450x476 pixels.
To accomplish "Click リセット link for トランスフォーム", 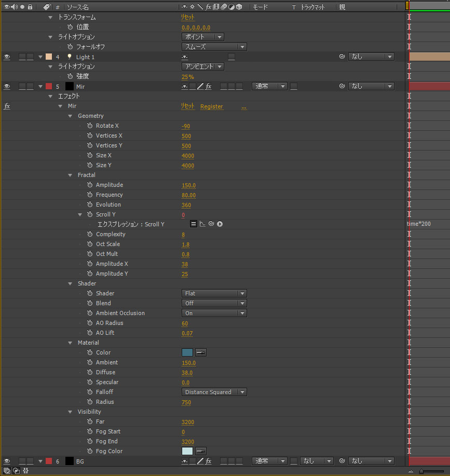I will 187,17.
